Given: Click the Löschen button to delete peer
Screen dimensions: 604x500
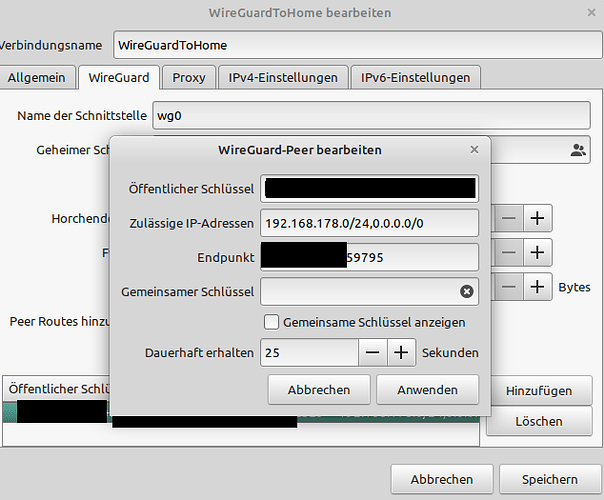Looking at the screenshot, I should tap(539, 421).
